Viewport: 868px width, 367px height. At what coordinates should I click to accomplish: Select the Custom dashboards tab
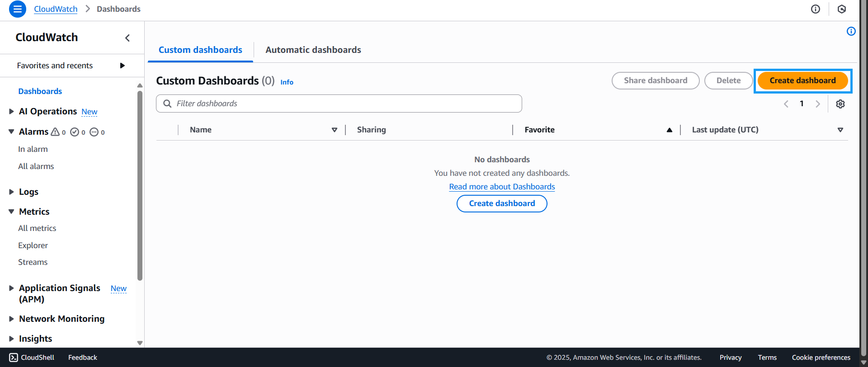pos(200,50)
